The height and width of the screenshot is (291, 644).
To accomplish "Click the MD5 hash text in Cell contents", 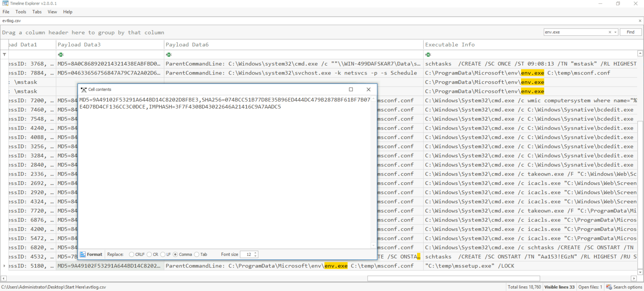I will coord(139,100).
